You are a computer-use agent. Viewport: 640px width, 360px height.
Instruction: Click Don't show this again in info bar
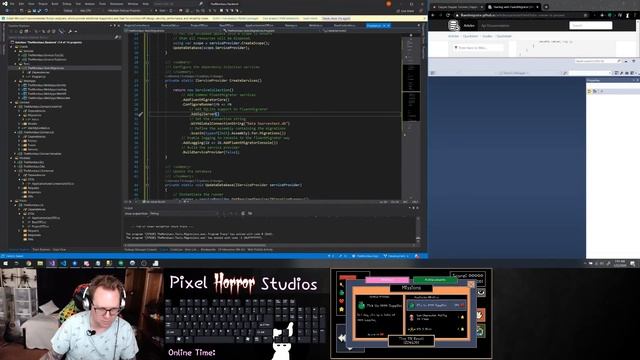tap(336, 18)
